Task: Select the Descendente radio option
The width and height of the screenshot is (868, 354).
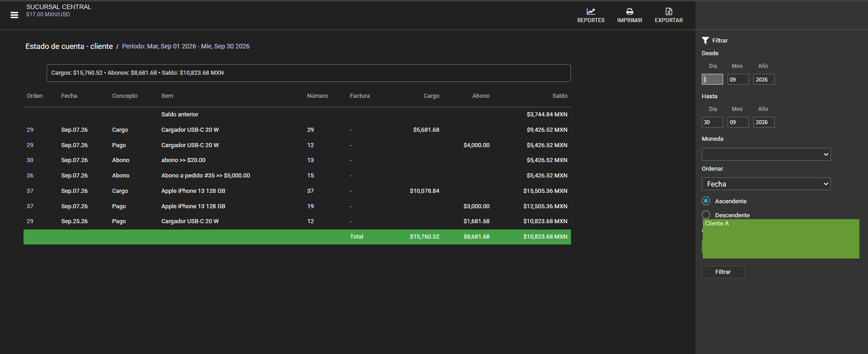Action: [706, 215]
